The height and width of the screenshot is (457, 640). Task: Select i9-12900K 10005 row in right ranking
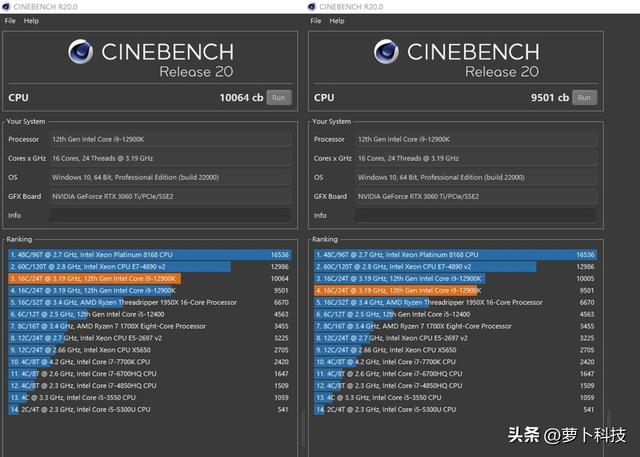455,278
